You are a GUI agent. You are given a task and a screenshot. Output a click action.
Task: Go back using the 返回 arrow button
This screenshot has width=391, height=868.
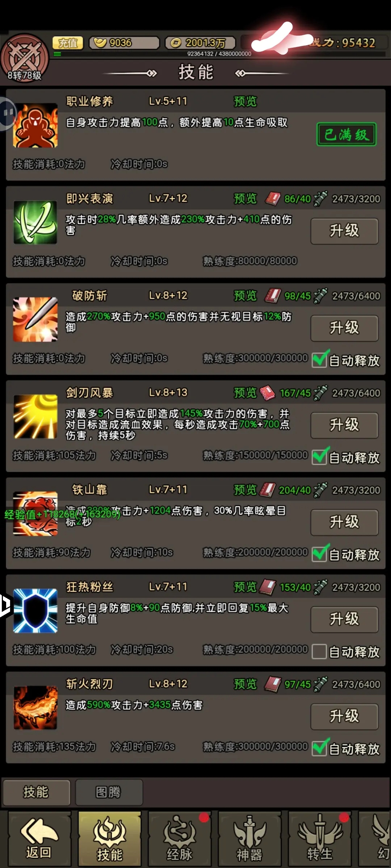pos(39,838)
